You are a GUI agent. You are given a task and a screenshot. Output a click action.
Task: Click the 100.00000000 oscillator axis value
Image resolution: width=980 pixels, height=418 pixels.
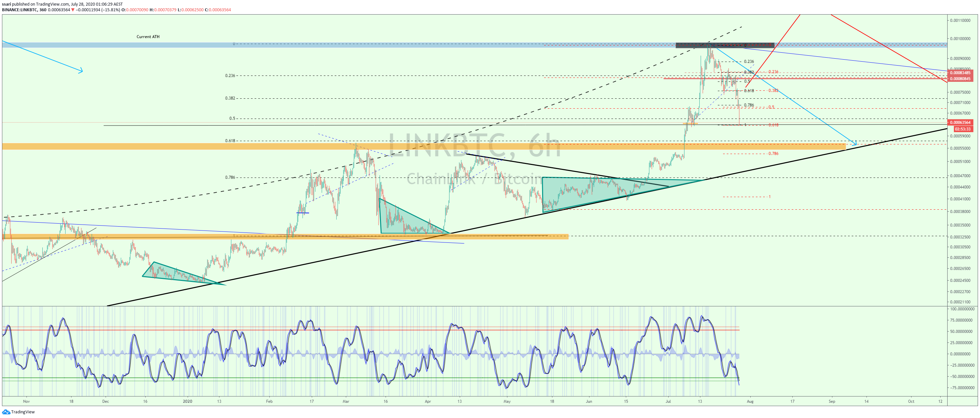click(x=962, y=309)
